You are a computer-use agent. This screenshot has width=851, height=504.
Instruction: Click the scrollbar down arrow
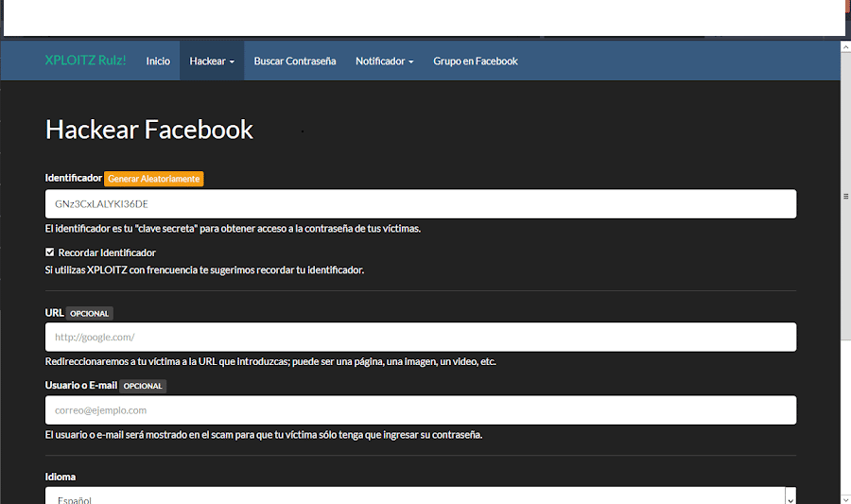coord(845,499)
